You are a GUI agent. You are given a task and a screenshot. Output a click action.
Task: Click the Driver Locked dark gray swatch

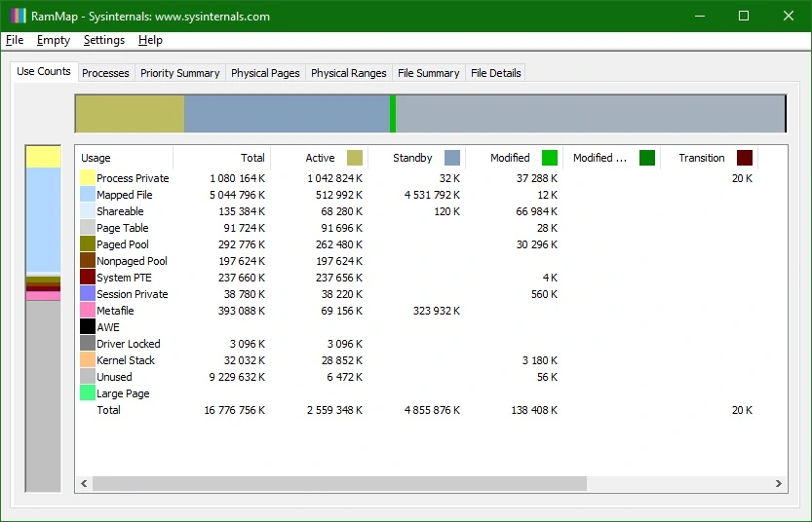click(x=88, y=344)
